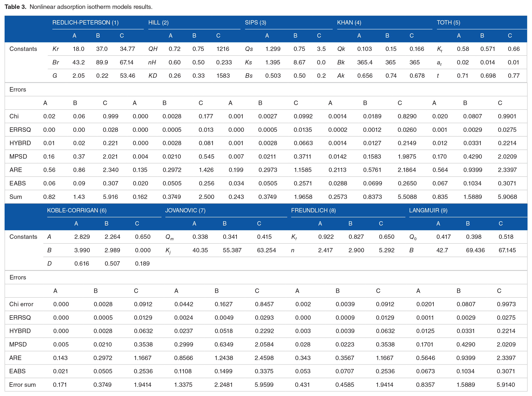The width and height of the screenshot is (532, 396).
Task: Click the FREUNDLICH (8) header
Action: pos(313,210)
